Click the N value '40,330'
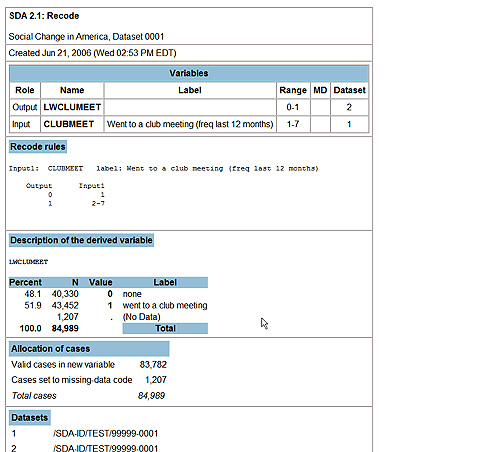Screen dimensions: 500x452 pyautogui.click(x=65, y=294)
